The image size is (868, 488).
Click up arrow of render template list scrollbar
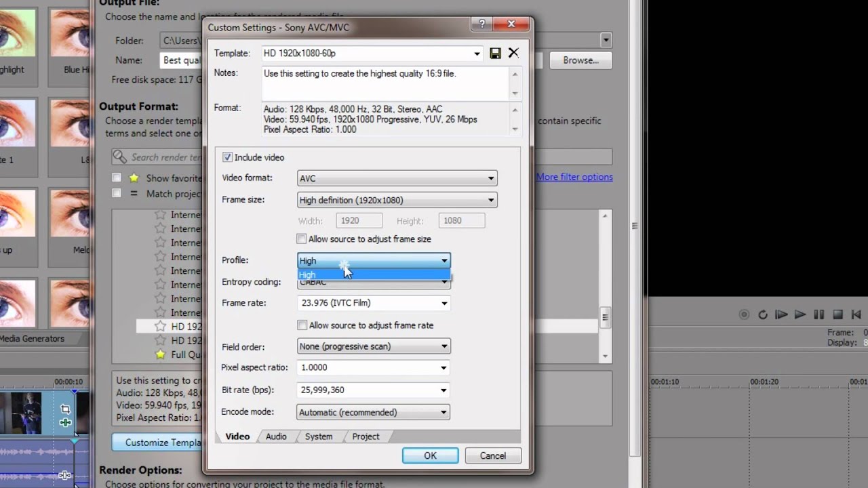coord(605,216)
